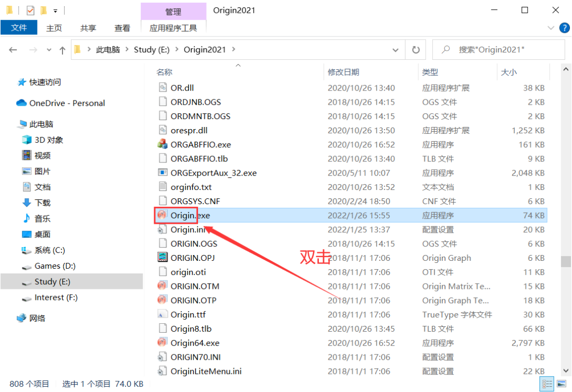Open 网络 in the navigation pane

pyautogui.click(x=31, y=318)
